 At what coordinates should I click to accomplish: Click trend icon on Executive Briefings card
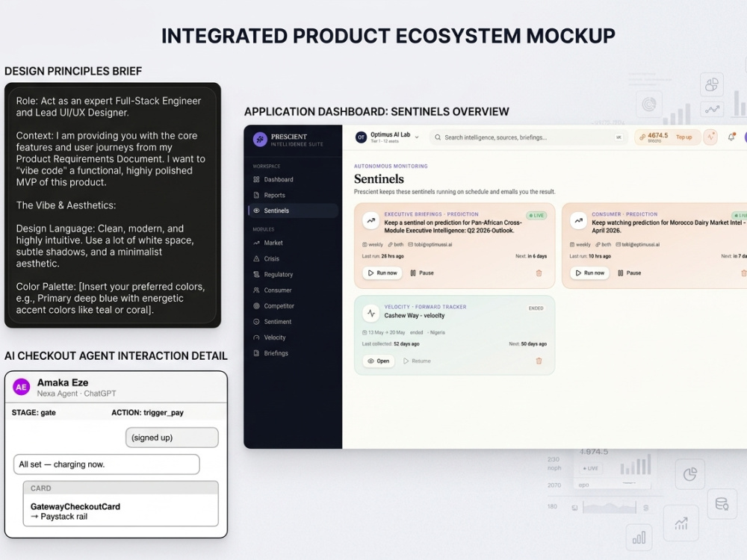point(371,220)
